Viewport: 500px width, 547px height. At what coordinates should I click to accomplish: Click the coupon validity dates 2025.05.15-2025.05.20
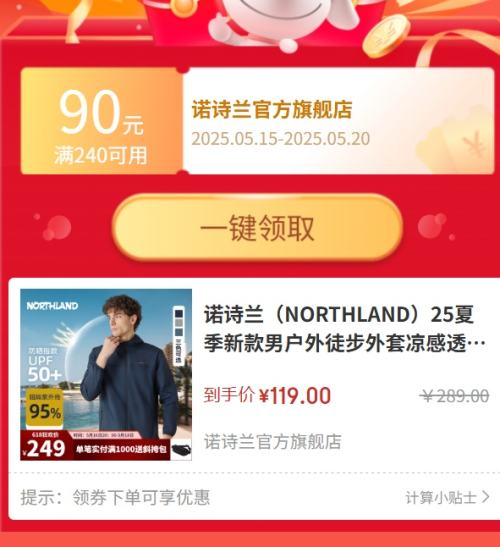point(281,139)
